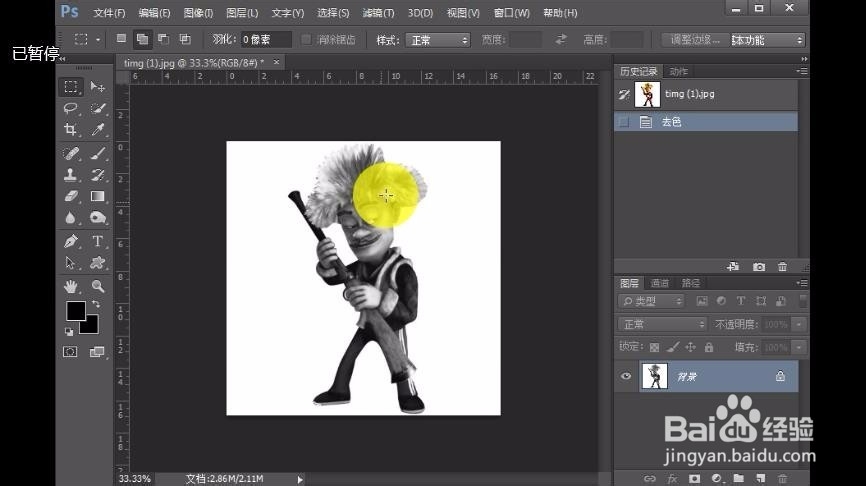This screenshot has width=866, height=486.
Task: Switch to the 动作 actions tab
Action: [x=679, y=71]
